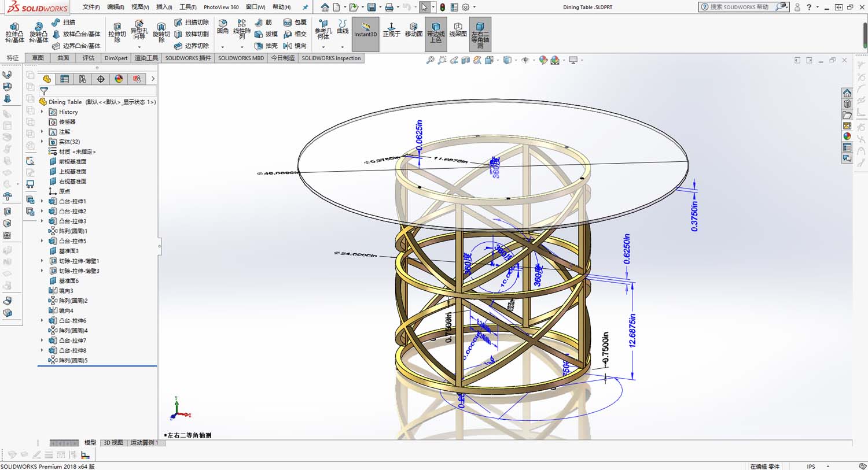
Task: Open the dropdown arrow next to save icon
Action: pyautogui.click(x=380, y=8)
